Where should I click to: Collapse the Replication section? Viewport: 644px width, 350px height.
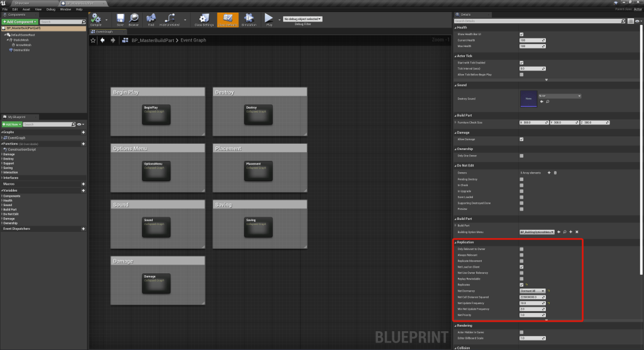pyautogui.click(x=455, y=242)
